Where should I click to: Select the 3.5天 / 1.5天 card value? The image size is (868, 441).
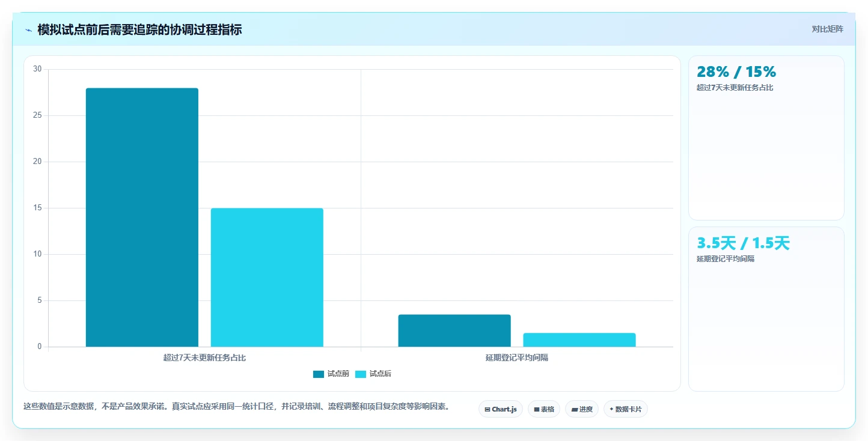coord(743,243)
